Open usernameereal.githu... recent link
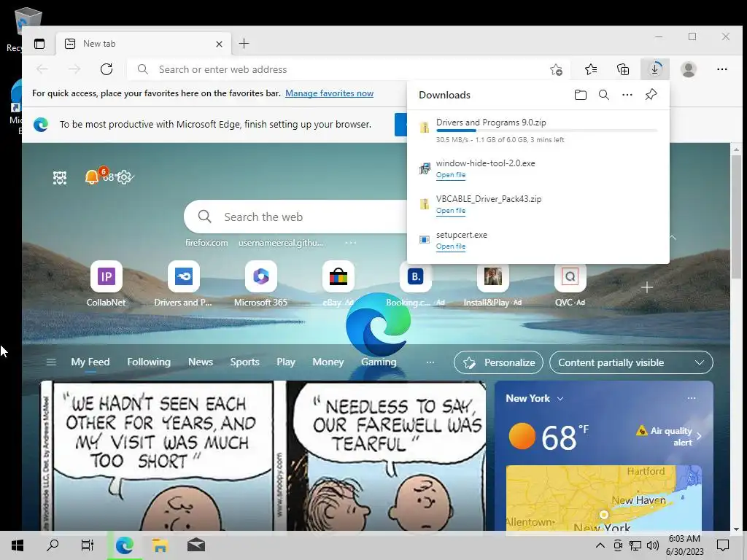747x560 pixels. (281, 243)
